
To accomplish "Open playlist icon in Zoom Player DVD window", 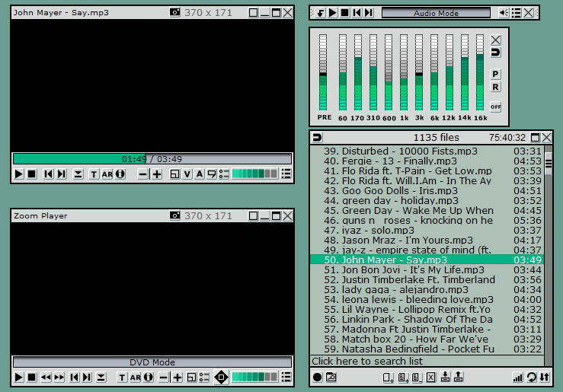I will click(x=286, y=378).
